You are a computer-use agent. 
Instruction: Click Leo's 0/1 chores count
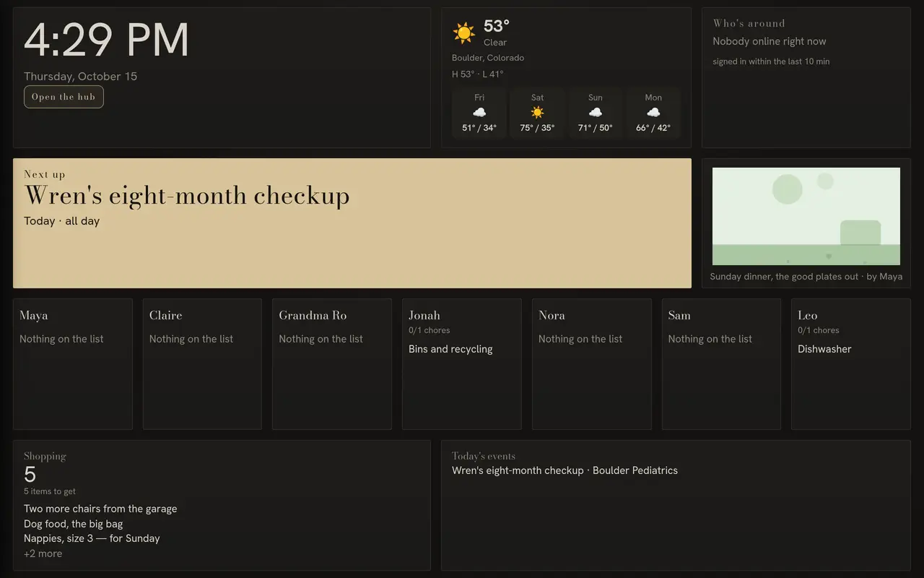point(819,330)
